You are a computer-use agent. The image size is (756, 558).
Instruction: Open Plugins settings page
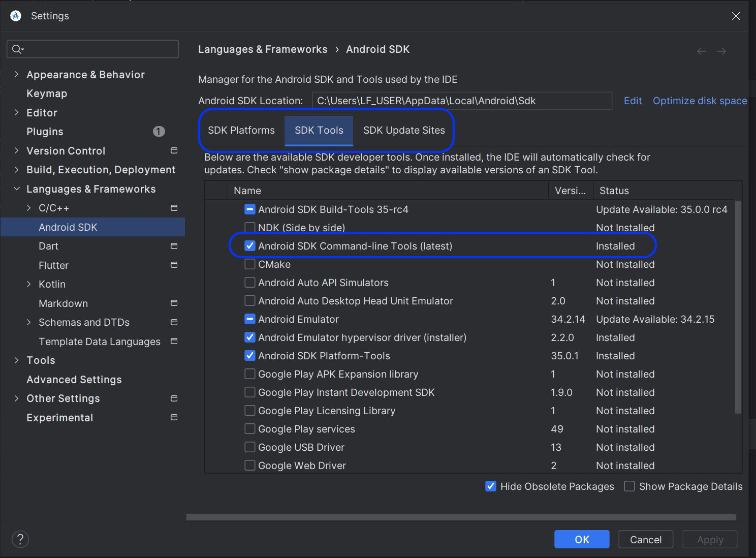pos(45,132)
